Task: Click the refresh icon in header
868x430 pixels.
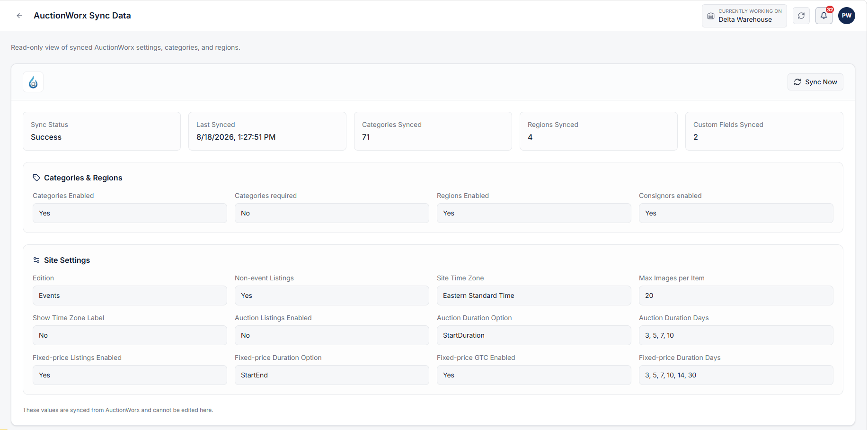Action: tap(801, 16)
